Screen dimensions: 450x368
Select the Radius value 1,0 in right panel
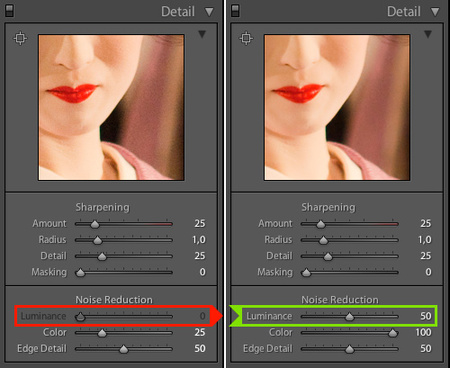click(x=425, y=240)
